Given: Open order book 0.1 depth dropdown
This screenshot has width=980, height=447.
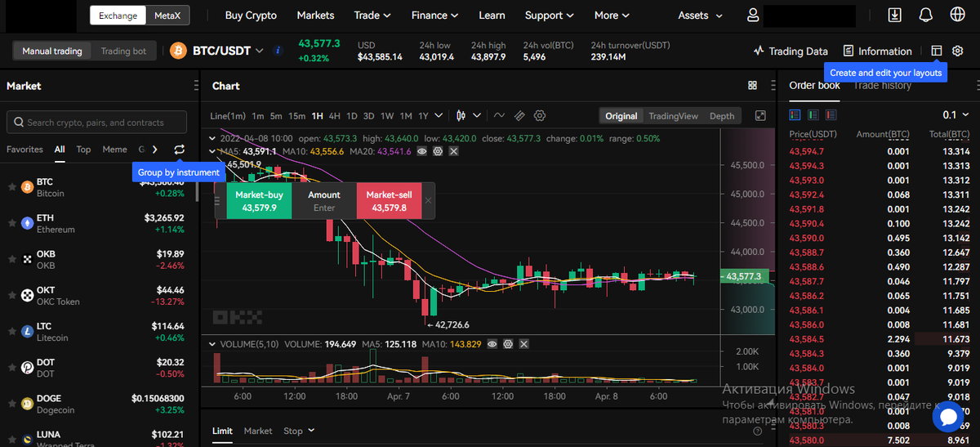Looking at the screenshot, I should pos(955,115).
